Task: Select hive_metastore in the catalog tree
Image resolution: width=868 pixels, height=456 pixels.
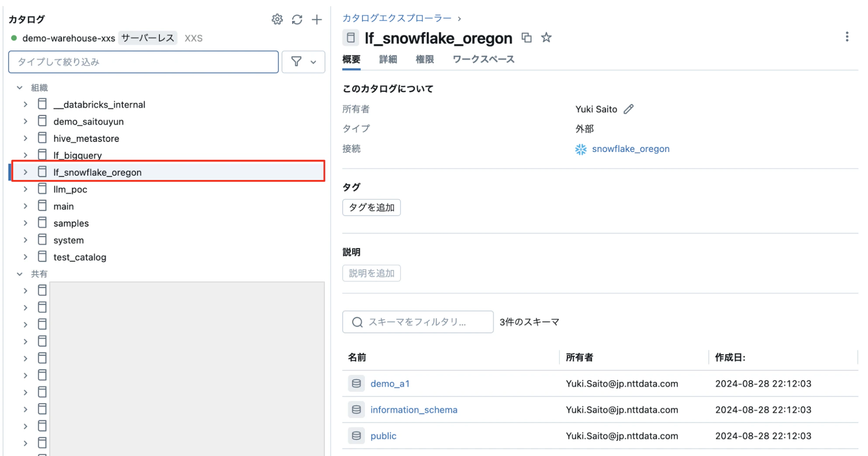Action: coord(86,138)
